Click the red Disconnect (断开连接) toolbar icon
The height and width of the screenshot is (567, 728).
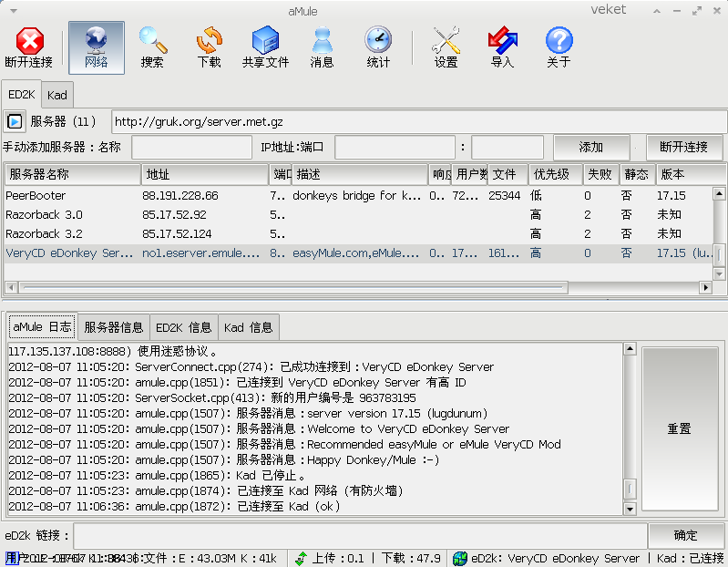click(x=29, y=41)
